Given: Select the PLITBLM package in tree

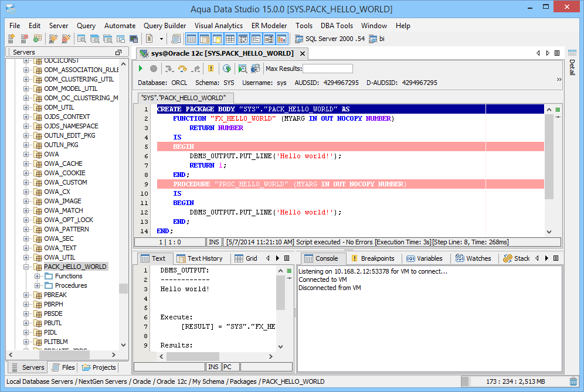Looking at the screenshot, I should [56, 342].
